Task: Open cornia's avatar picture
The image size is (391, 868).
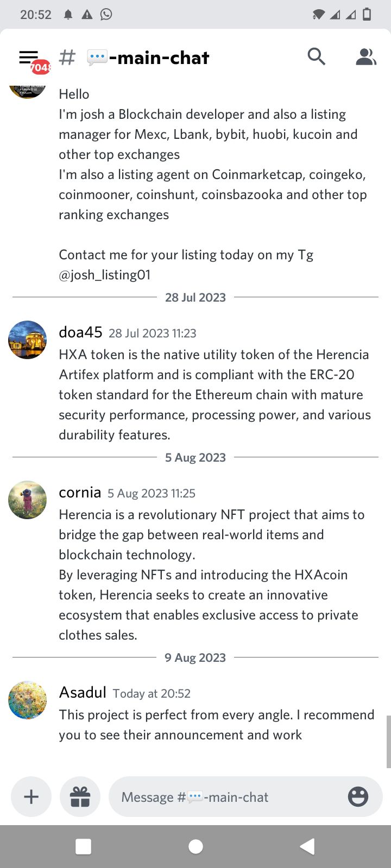Action: pyautogui.click(x=28, y=500)
